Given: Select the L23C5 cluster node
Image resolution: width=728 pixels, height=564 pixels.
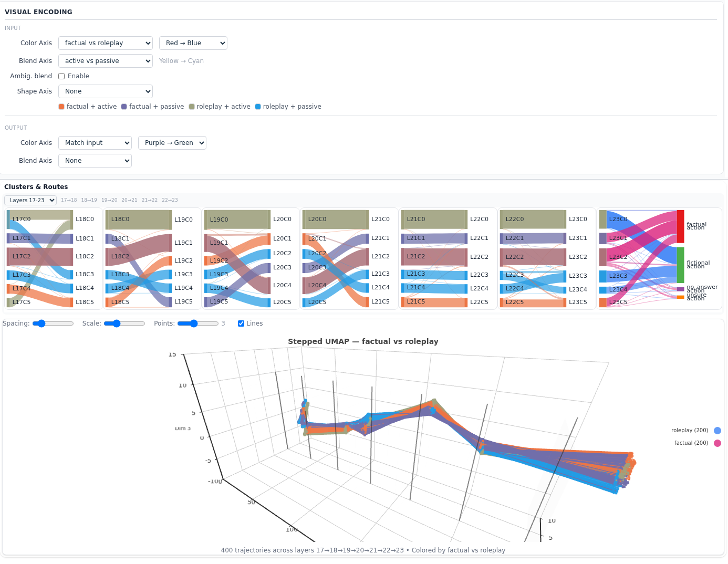Looking at the screenshot, I should pyautogui.click(x=603, y=302).
